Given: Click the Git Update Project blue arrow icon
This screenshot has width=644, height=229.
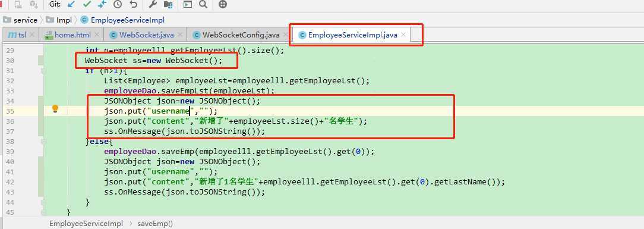Looking at the screenshot, I should click(71, 4).
